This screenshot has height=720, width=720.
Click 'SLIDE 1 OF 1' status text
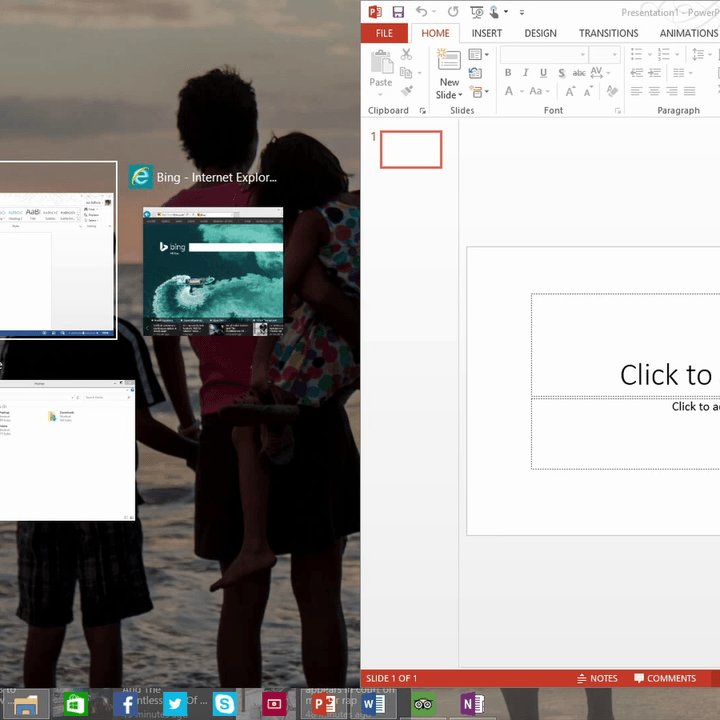pos(392,678)
